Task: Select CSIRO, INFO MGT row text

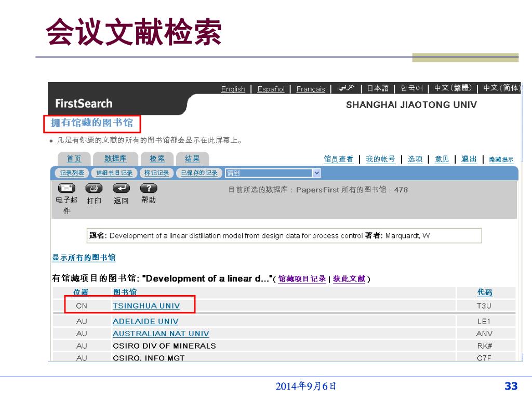Action: [149, 358]
